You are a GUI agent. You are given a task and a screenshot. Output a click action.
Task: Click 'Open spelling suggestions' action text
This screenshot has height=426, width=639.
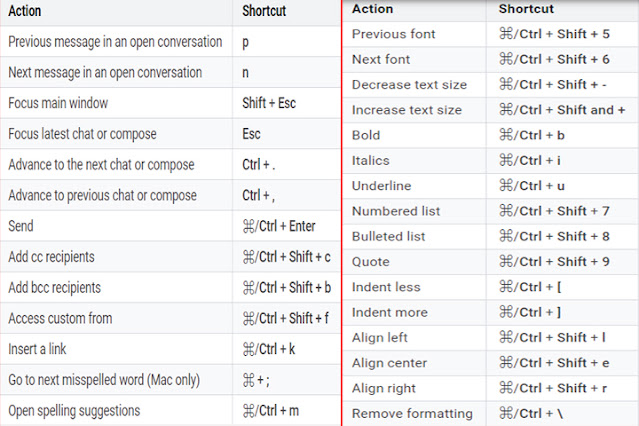point(74,411)
